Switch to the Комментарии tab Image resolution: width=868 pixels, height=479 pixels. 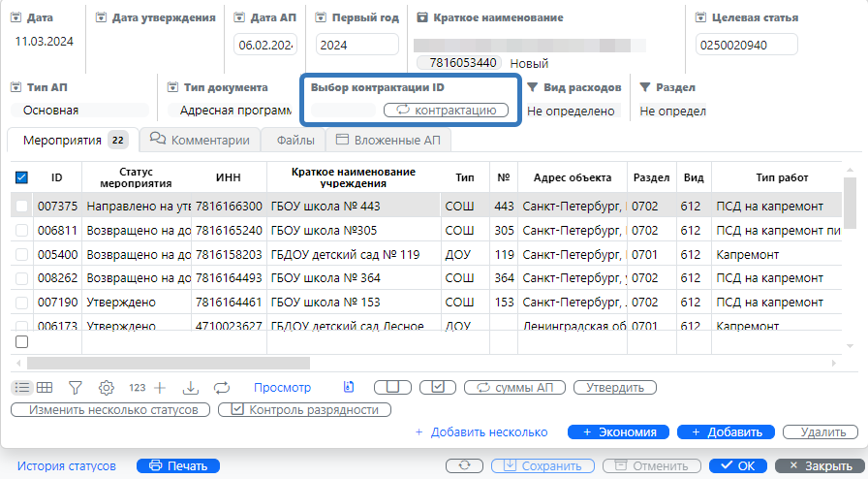click(x=201, y=141)
